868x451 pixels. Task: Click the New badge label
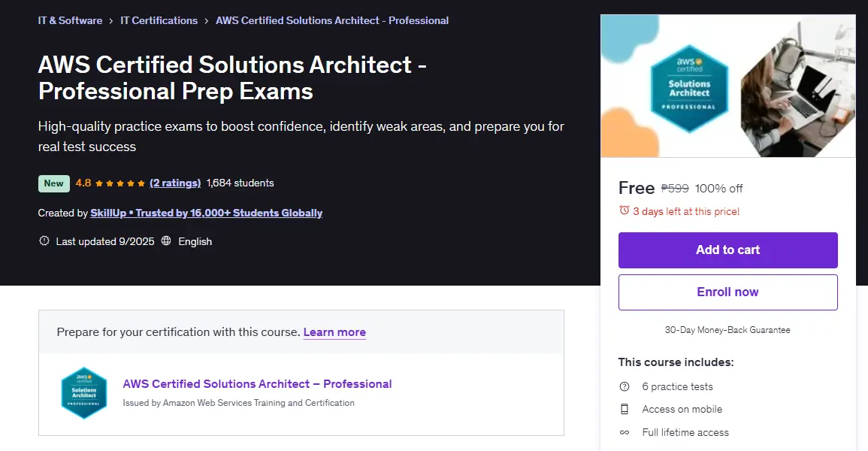[53, 183]
